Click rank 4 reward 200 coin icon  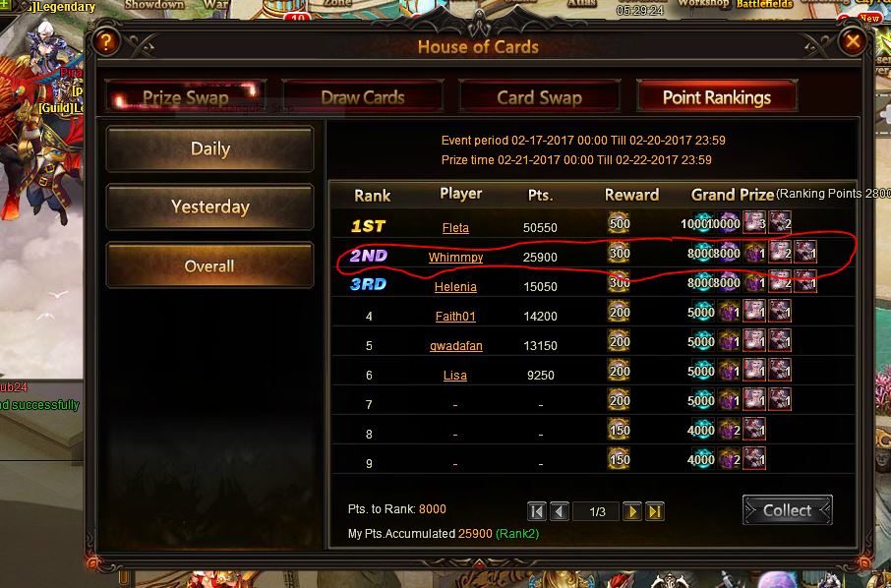[619, 312]
